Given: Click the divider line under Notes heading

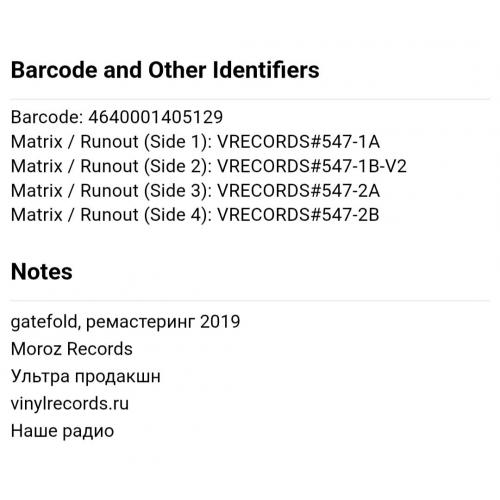Looking at the screenshot, I should pos(250,300).
